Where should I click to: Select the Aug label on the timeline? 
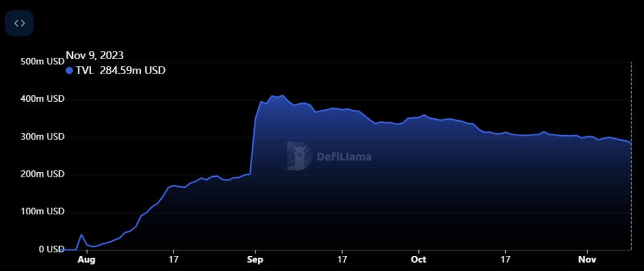tap(87, 259)
